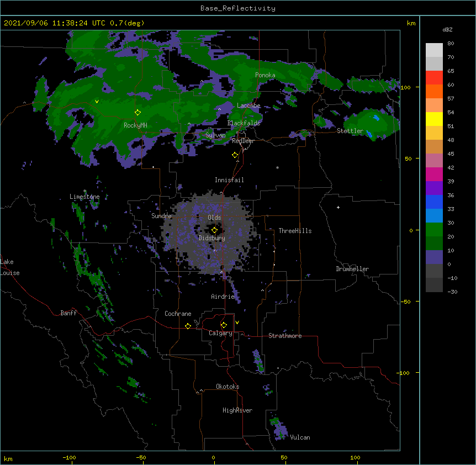Click the Airdrie city label
Viewport: 476px width, 465px height.
[x=223, y=297]
